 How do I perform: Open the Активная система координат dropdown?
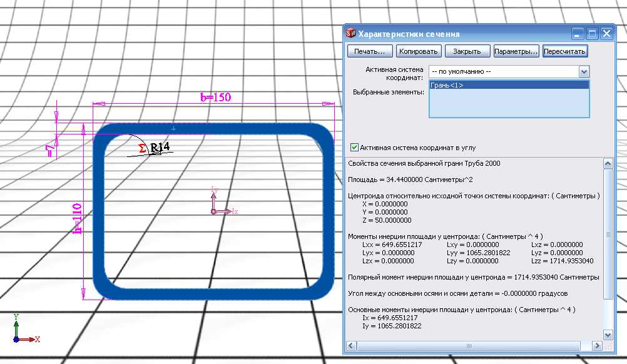point(584,71)
